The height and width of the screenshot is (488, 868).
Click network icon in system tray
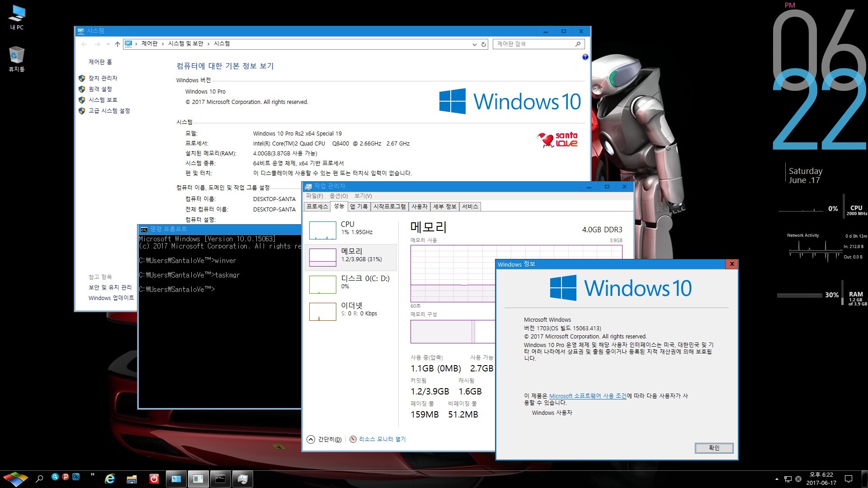[x=788, y=479]
